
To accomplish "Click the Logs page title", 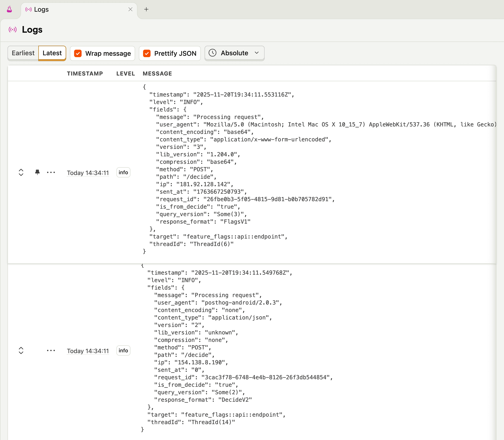I will 32,30.
